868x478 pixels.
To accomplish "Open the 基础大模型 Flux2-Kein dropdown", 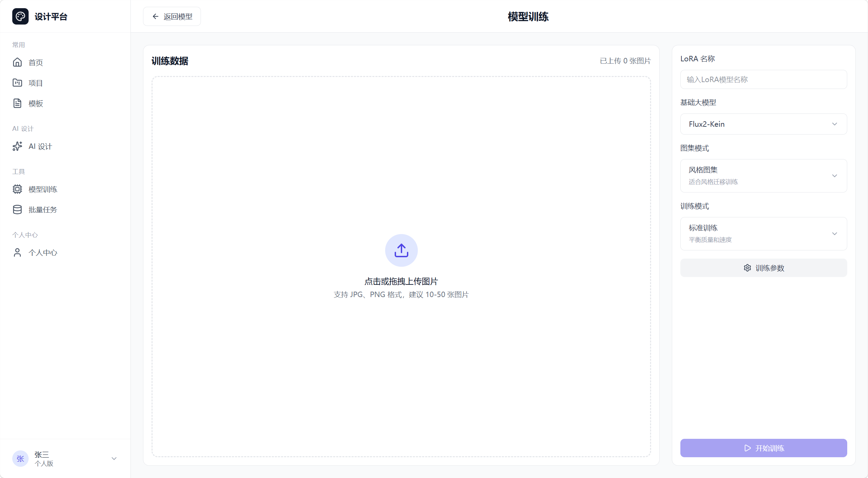I will pyautogui.click(x=763, y=124).
